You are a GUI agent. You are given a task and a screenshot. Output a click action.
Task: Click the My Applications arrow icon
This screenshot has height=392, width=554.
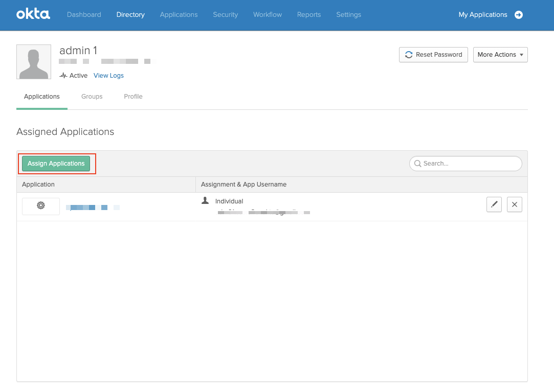[x=519, y=15]
